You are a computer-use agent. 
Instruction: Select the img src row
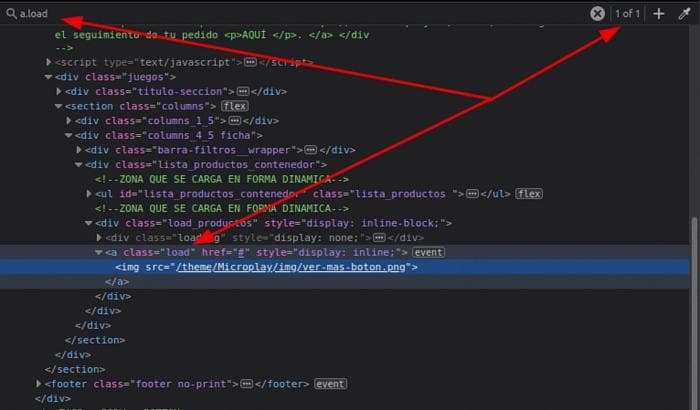point(344,267)
